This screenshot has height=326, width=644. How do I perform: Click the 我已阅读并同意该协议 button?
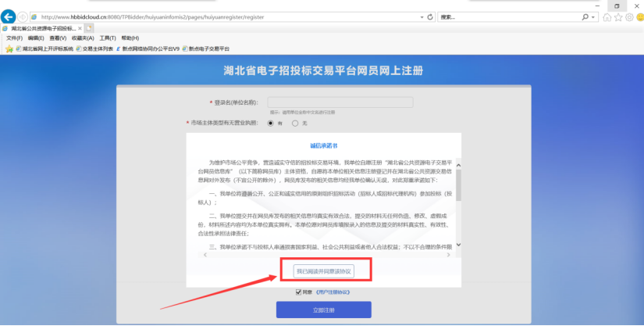tap(323, 270)
